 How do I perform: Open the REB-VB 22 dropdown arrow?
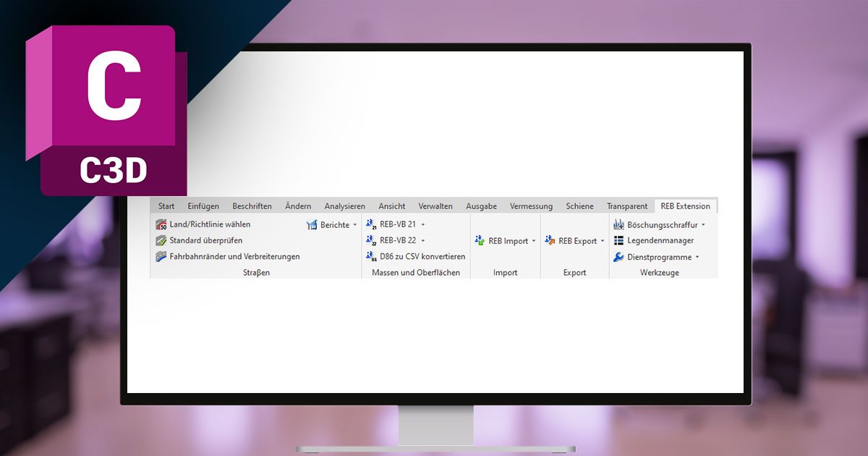(x=423, y=240)
